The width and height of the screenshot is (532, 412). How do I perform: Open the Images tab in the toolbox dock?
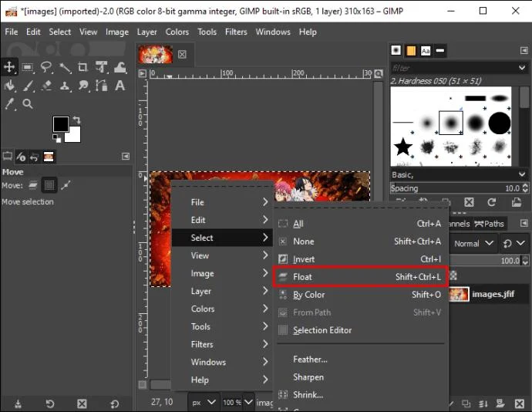tap(49, 157)
